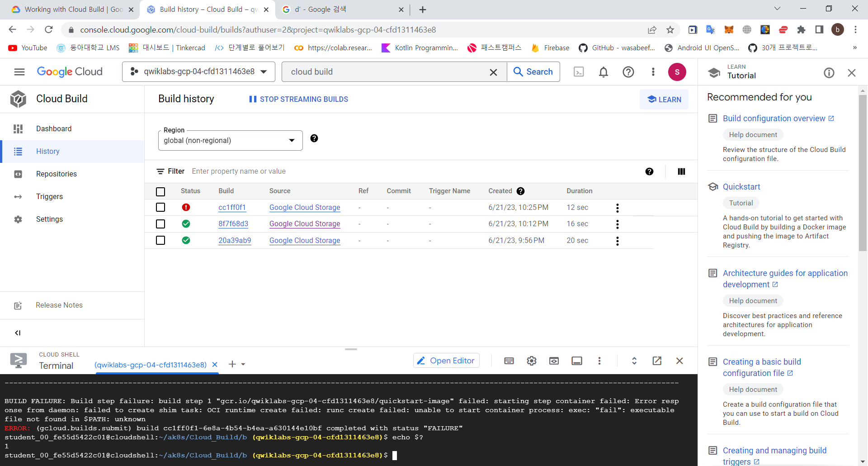The height and width of the screenshot is (466, 868).
Task: Check the box for build 8f7f68d3
Action: 160,224
